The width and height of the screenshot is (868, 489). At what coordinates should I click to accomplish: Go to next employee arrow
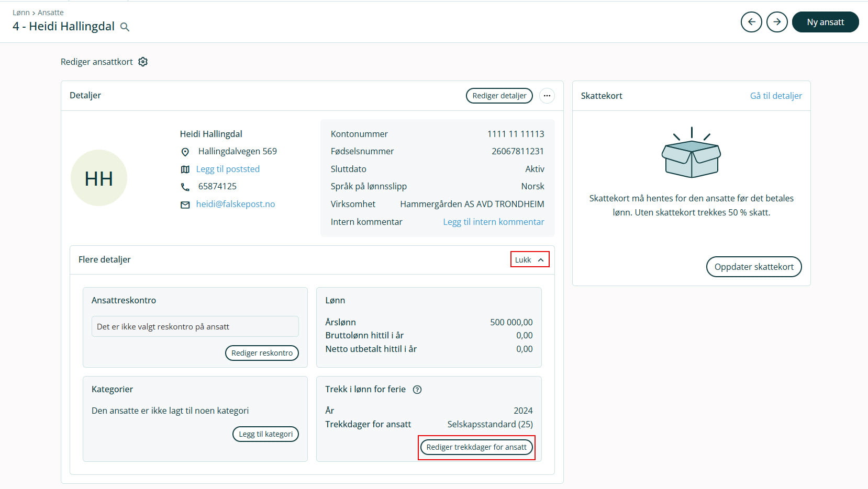[x=777, y=22]
